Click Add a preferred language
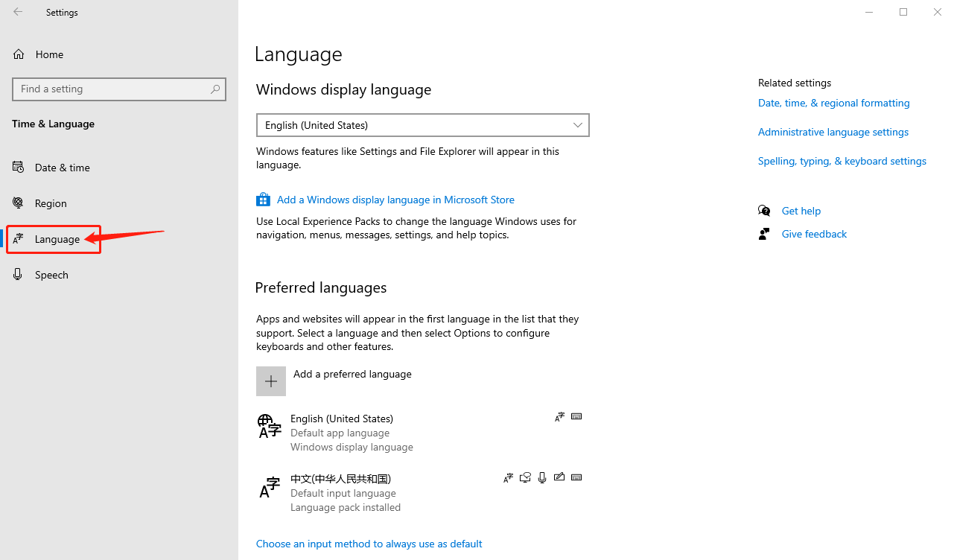Image resolution: width=954 pixels, height=560 pixels. click(352, 374)
